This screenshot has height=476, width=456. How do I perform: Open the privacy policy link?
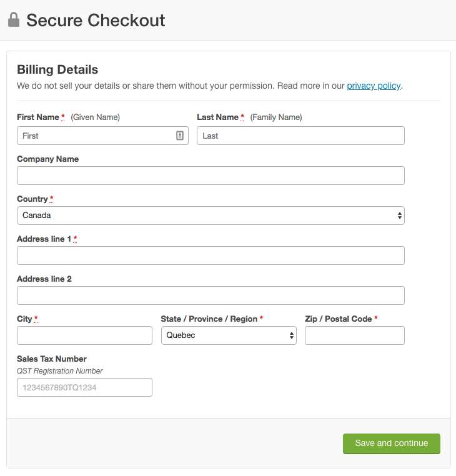point(374,86)
